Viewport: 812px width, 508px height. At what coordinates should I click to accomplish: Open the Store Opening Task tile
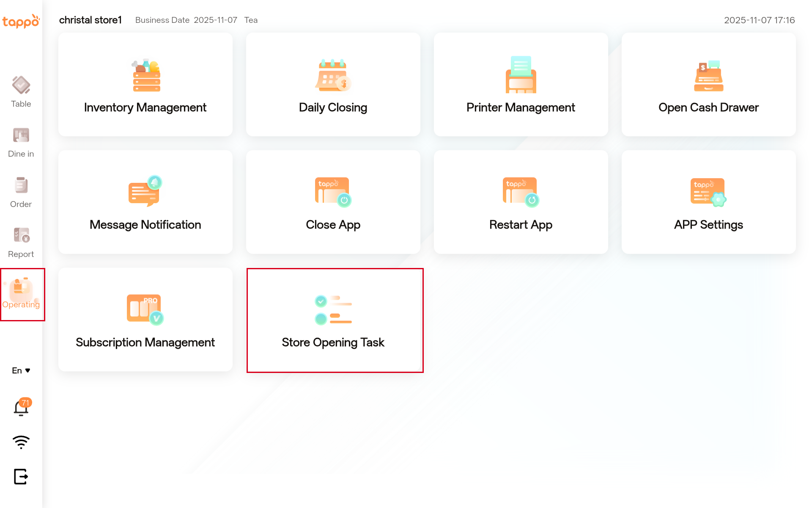point(335,320)
